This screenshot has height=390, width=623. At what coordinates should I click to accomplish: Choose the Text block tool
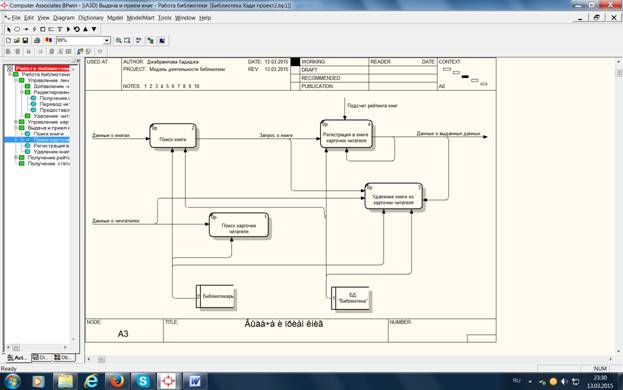[x=60, y=29]
